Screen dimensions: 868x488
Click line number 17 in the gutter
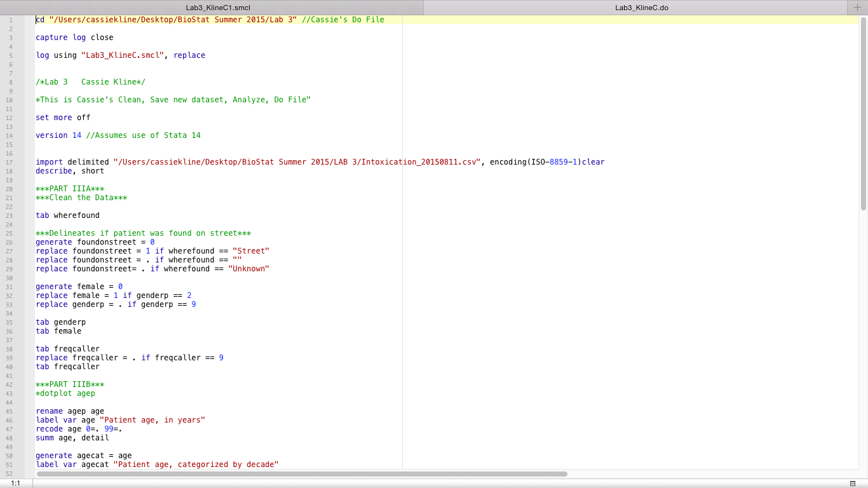pyautogui.click(x=10, y=162)
